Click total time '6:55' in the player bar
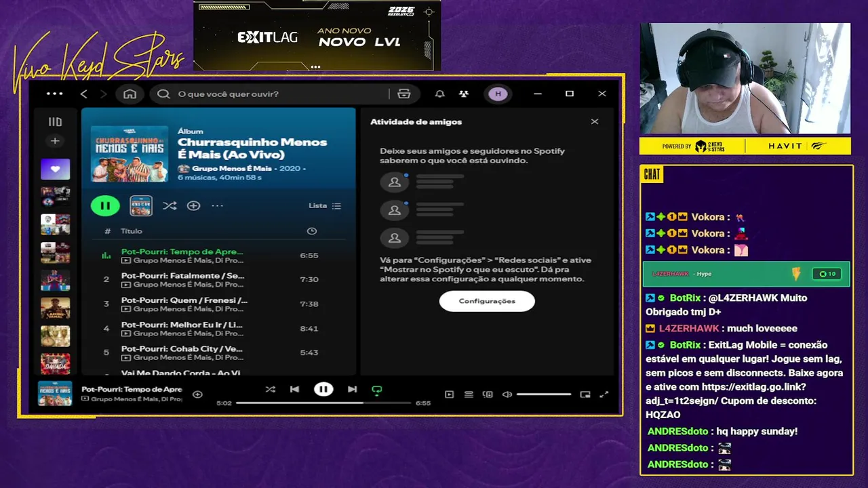Screen dimensions: 868x488 (x=423, y=403)
